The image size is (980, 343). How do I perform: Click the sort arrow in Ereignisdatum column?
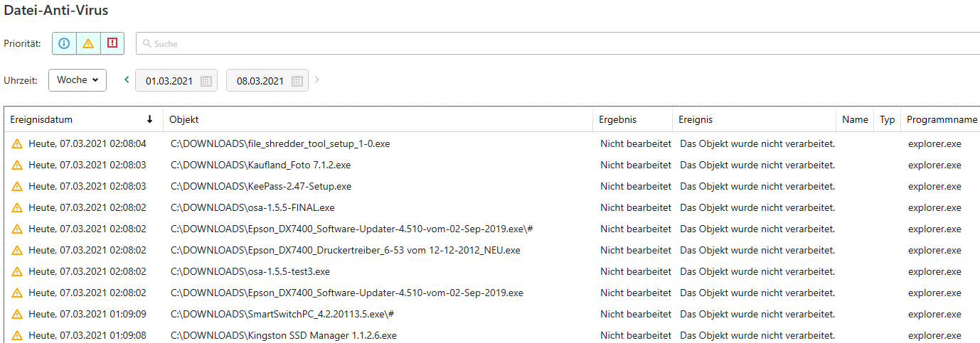pyautogui.click(x=149, y=119)
